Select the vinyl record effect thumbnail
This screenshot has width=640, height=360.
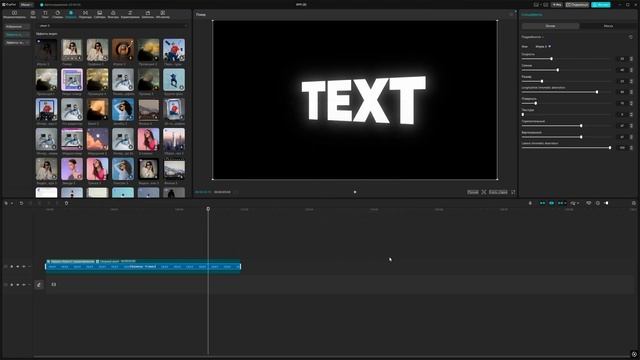click(123, 50)
